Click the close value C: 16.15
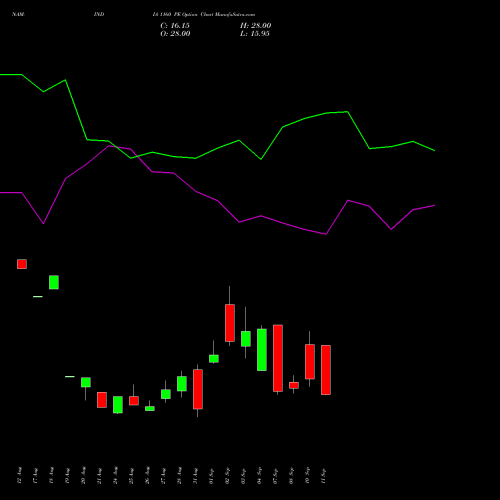 pos(175,26)
